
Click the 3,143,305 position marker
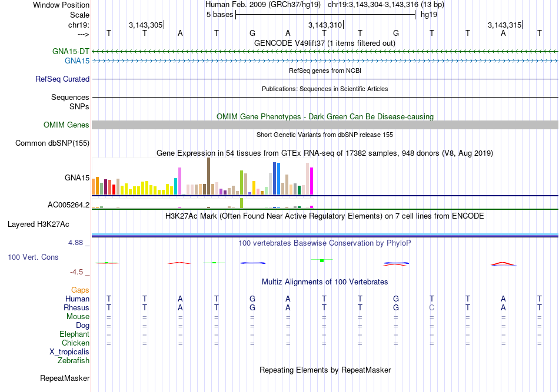pyautogui.click(x=145, y=25)
